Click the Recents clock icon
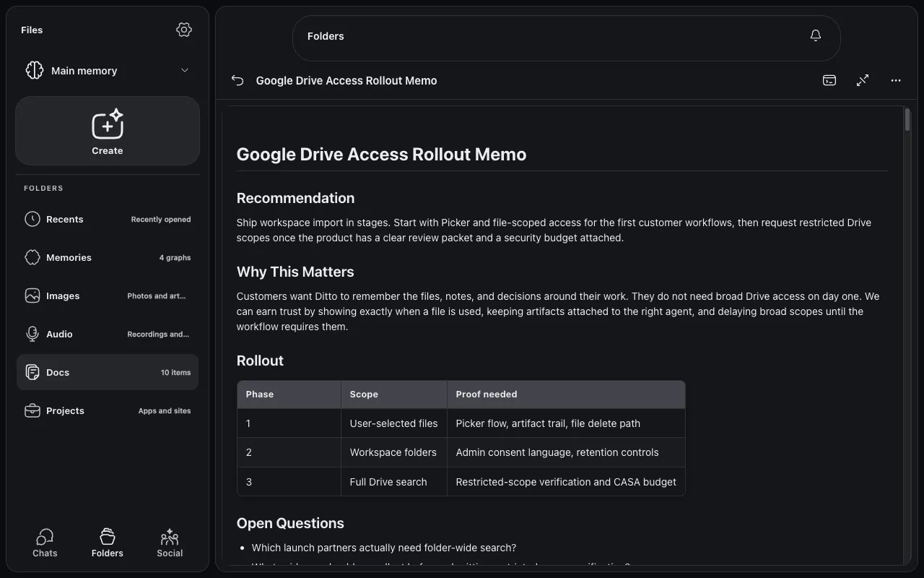This screenshot has width=924, height=578. 32,219
